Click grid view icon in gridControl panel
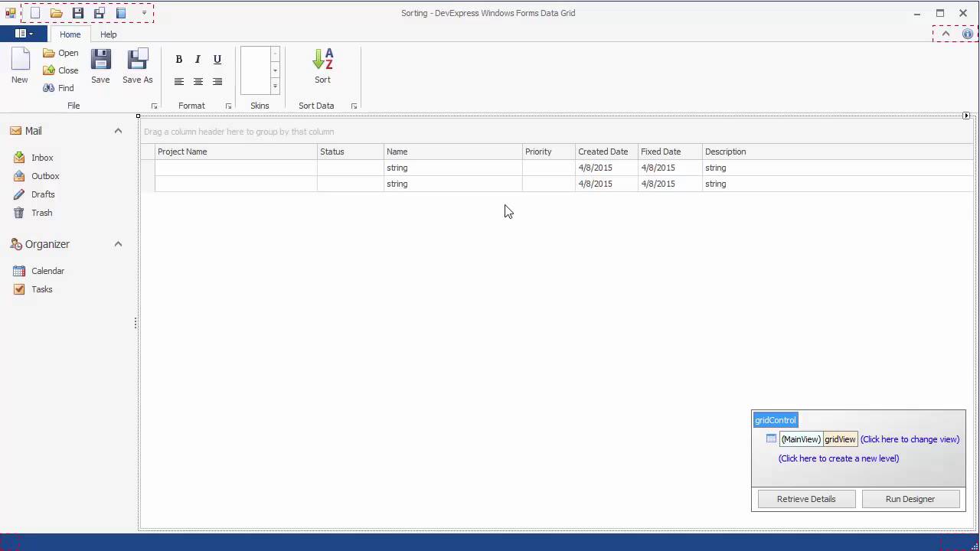Image resolution: width=980 pixels, height=551 pixels. pyautogui.click(x=771, y=439)
